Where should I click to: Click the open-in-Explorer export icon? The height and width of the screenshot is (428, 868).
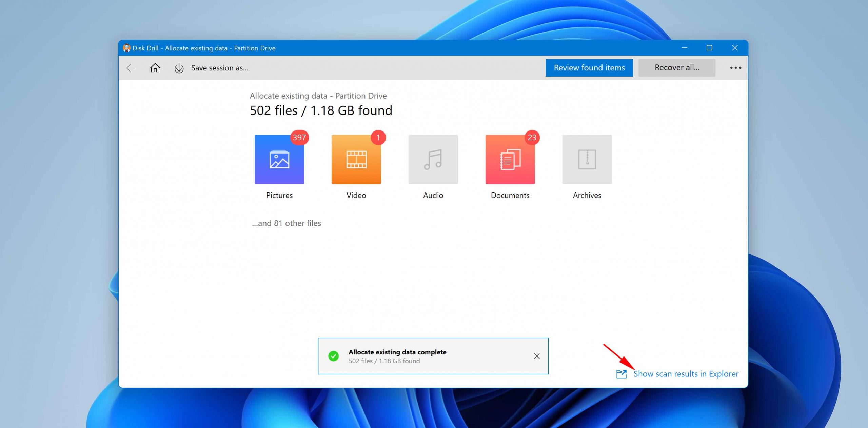pyautogui.click(x=621, y=374)
